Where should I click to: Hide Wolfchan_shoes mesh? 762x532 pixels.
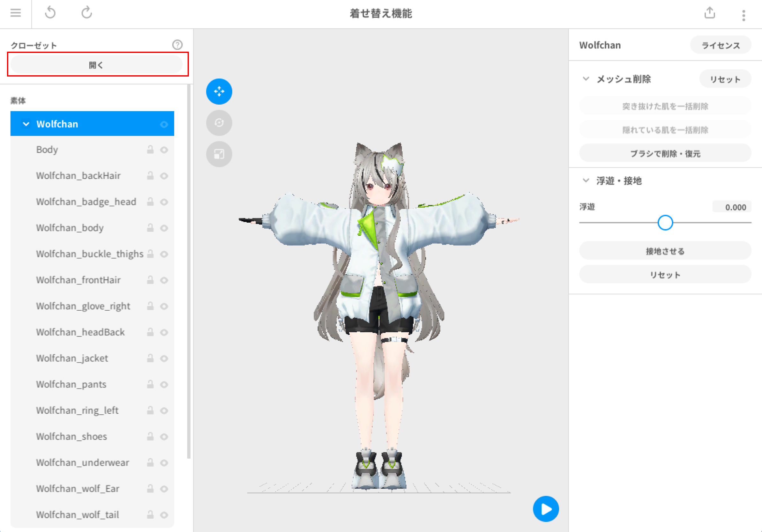pos(164,437)
